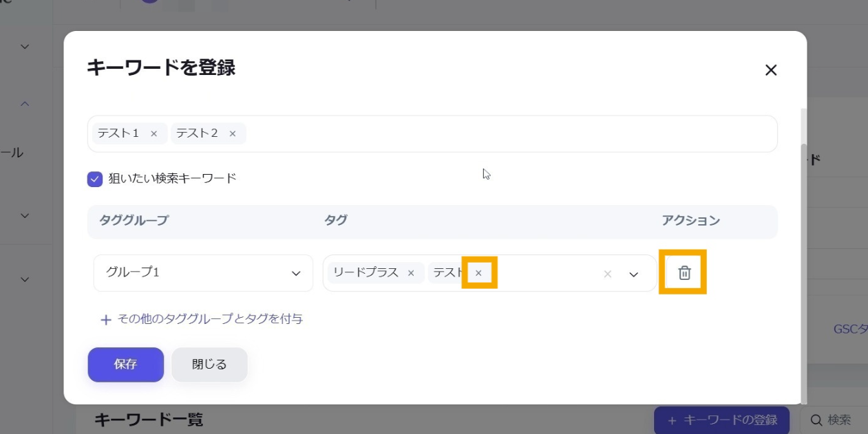Click the キーワードの登録 button

[x=721, y=420]
